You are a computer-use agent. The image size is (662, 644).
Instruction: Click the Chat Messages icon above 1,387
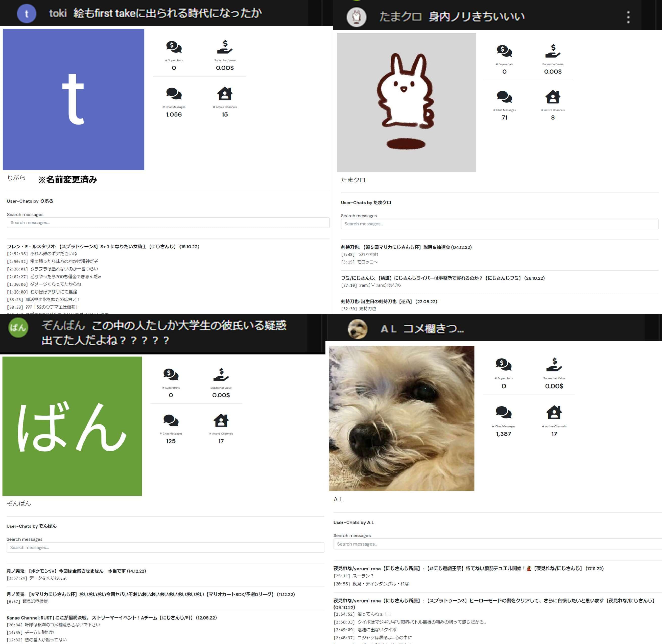coord(504,412)
